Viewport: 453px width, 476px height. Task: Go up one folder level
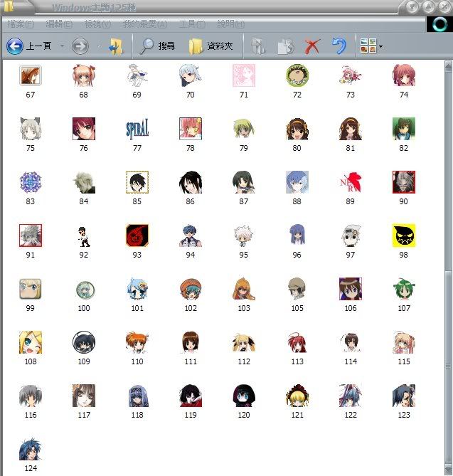[116, 46]
